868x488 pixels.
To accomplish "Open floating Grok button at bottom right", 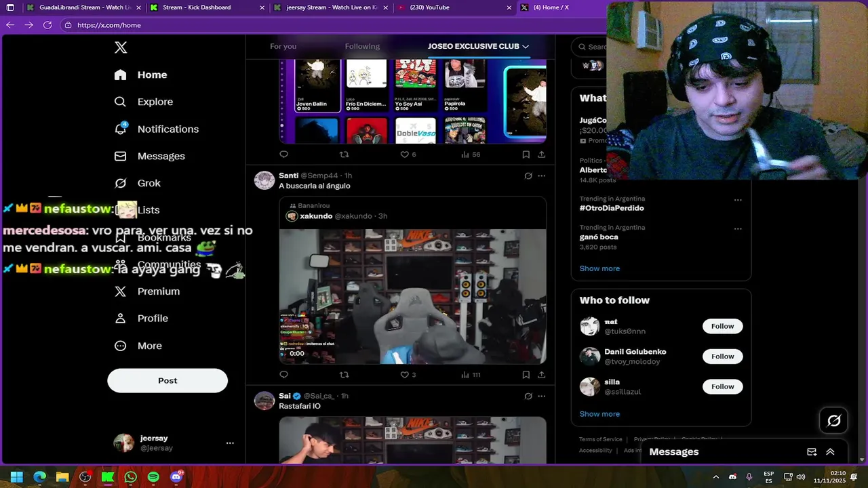I will [x=834, y=421].
